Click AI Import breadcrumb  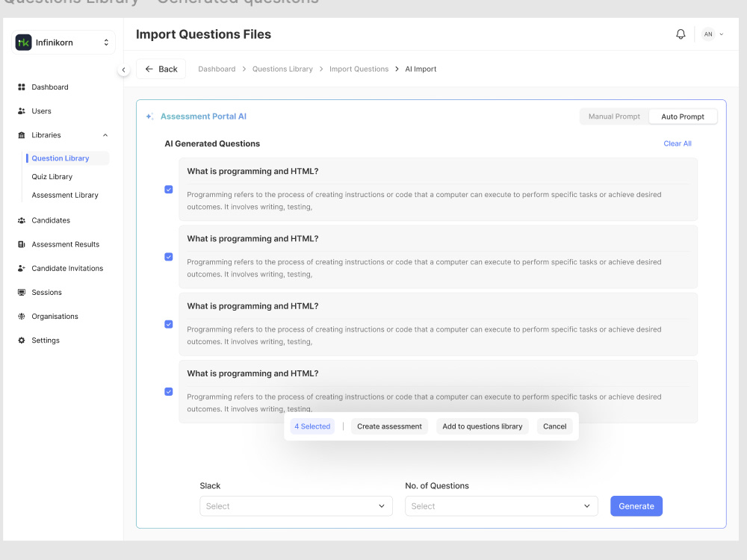421,69
